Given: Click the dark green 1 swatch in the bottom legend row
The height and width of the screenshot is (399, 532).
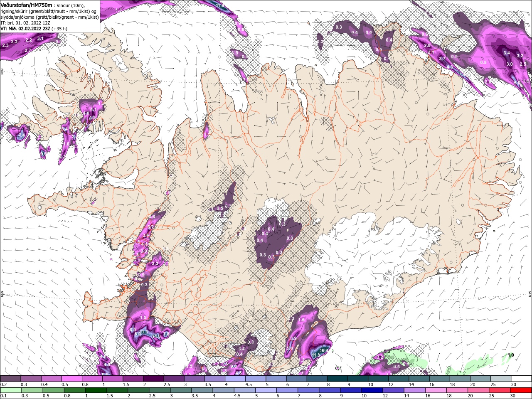Looking at the screenshot, I should (x=97, y=390).
